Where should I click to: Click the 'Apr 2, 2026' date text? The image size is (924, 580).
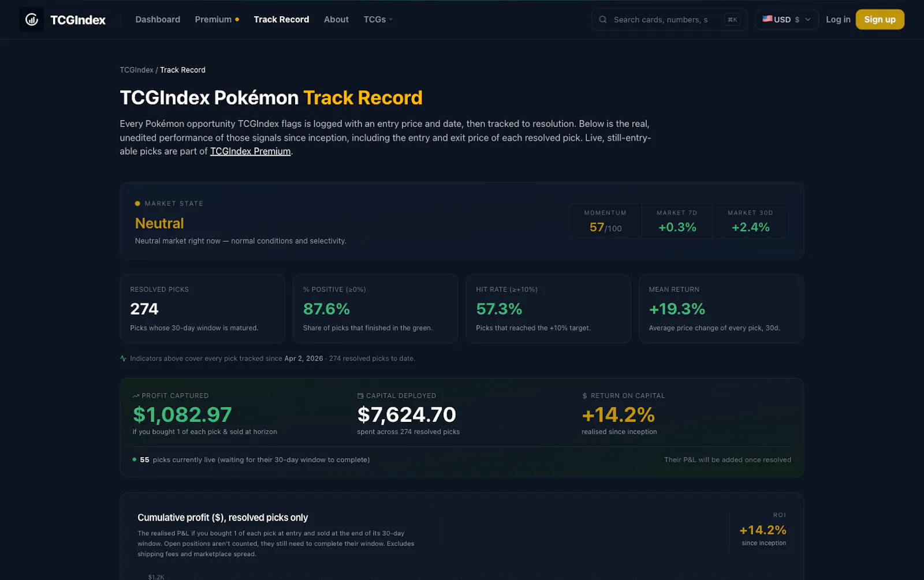point(304,358)
